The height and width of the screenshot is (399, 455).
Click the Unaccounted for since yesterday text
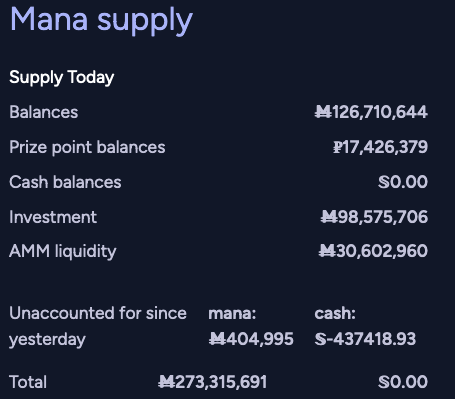[98, 326]
